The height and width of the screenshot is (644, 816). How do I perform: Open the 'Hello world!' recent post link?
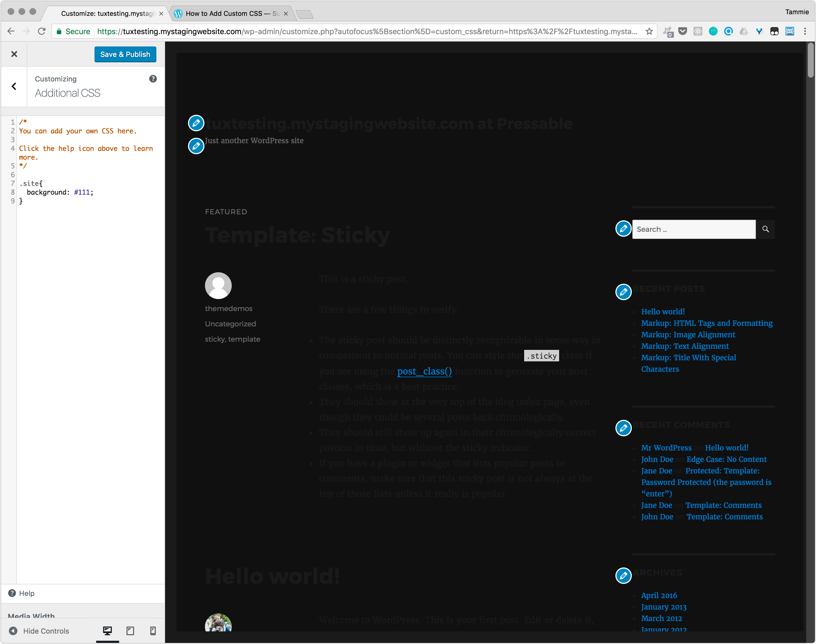(x=663, y=311)
